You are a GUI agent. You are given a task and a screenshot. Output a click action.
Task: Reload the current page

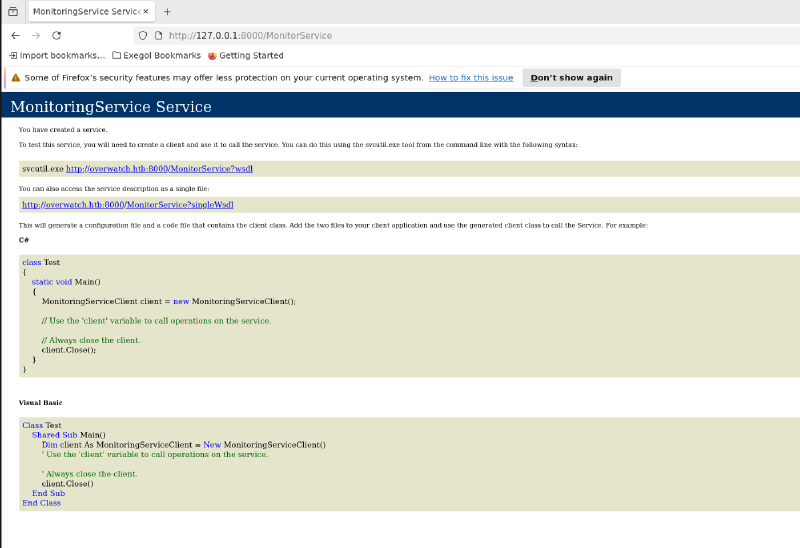point(57,35)
